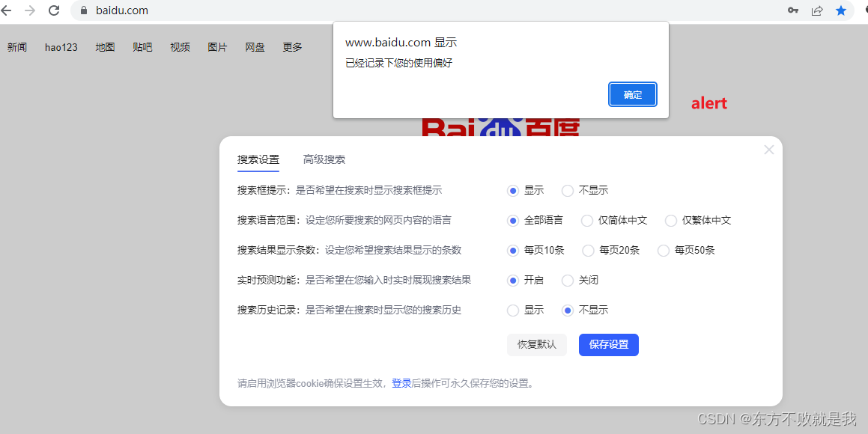Choose 仅繁体中文 language option
The image size is (868, 434).
tap(670, 220)
